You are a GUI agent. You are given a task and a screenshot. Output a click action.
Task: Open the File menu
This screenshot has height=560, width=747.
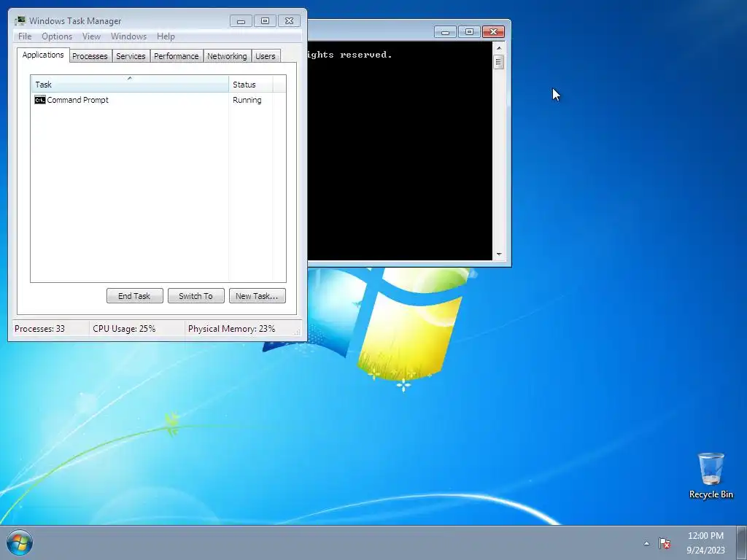point(25,36)
